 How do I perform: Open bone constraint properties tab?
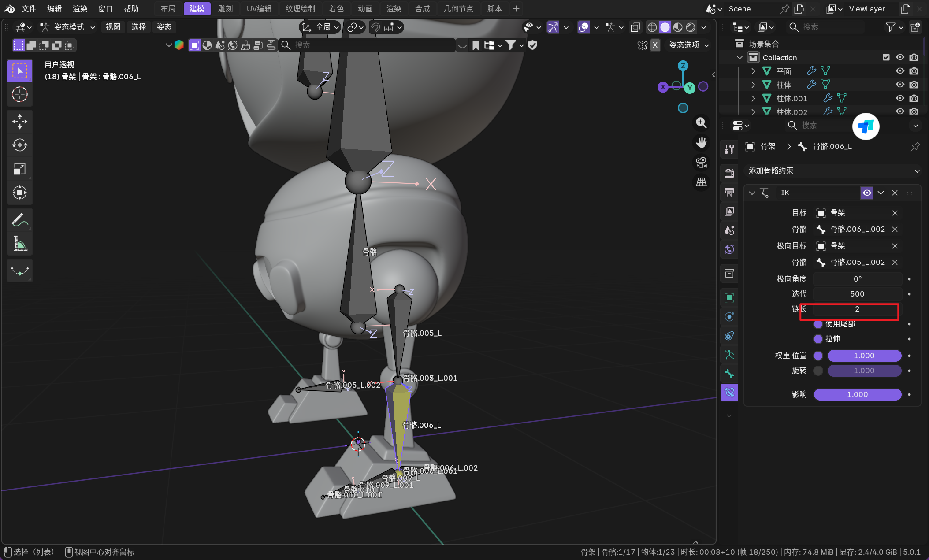click(729, 392)
